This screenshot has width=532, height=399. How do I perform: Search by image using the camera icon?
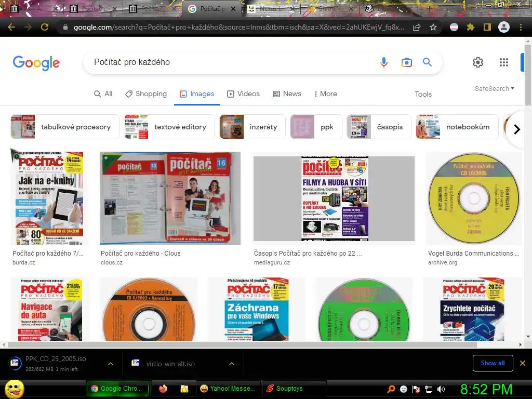(x=406, y=62)
